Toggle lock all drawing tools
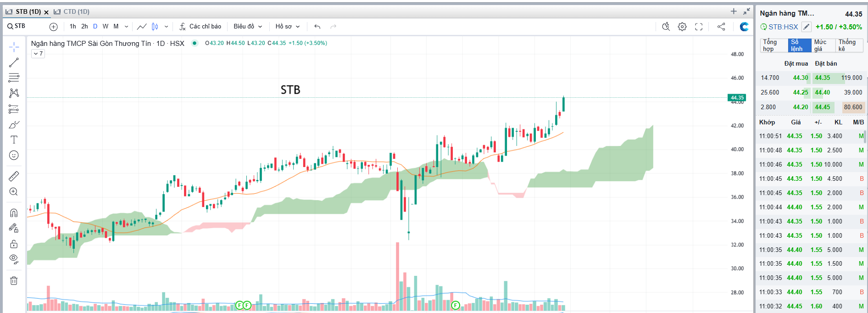The height and width of the screenshot is (313, 868). coord(14,244)
